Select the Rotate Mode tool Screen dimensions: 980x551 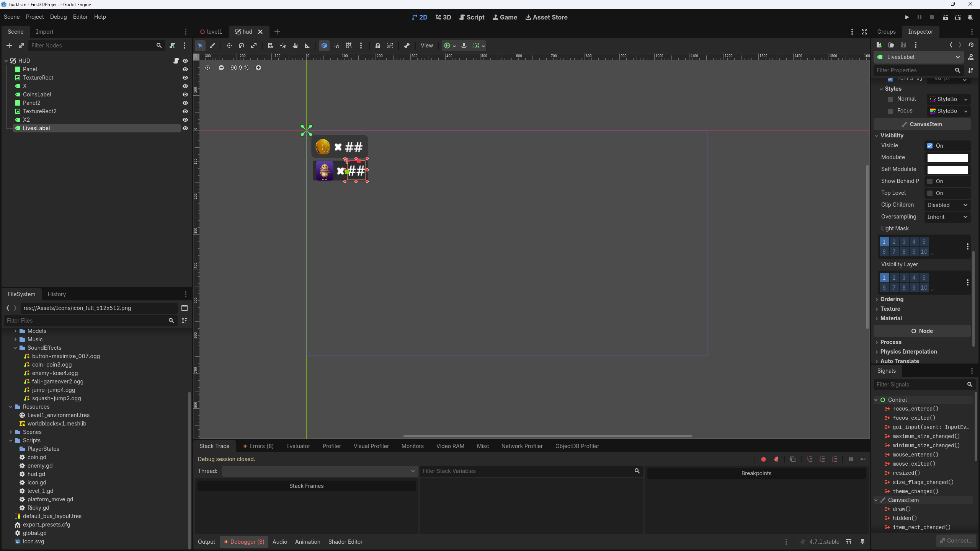click(242, 46)
